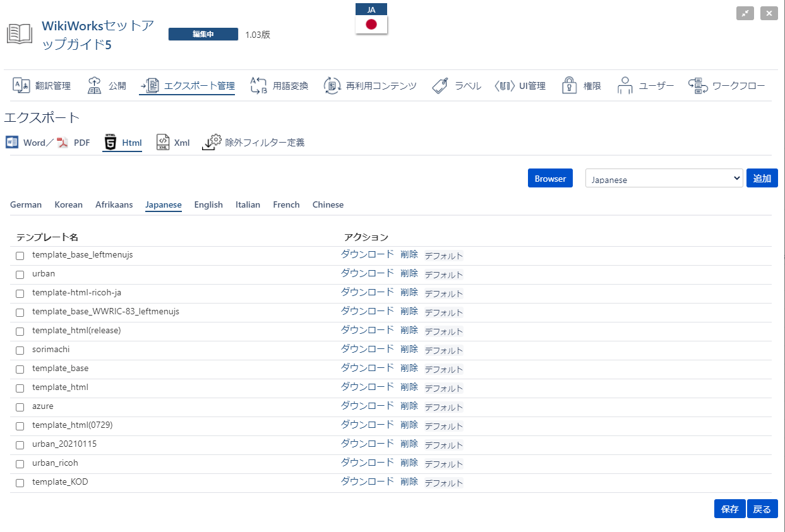Image resolution: width=785 pixels, height=532 pixels.
Task: Open the ラベル tag icon
Action: [x=440, y=86]
